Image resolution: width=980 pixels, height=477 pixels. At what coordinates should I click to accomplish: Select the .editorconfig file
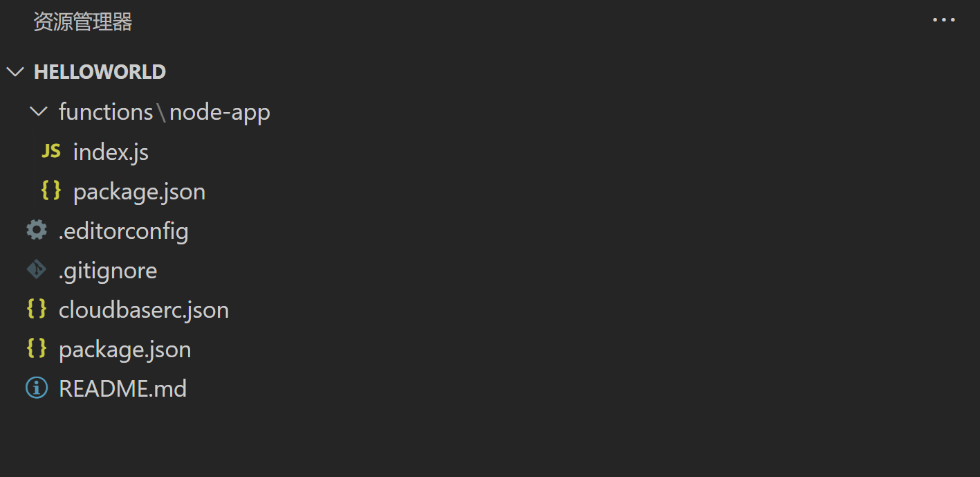tap(124, 230)
